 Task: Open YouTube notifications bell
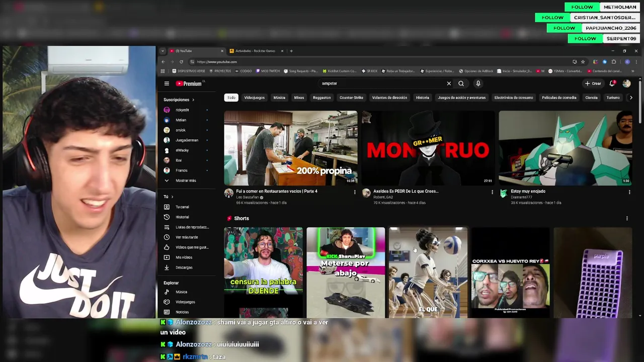pyautogui.click(x=612, y=83)
